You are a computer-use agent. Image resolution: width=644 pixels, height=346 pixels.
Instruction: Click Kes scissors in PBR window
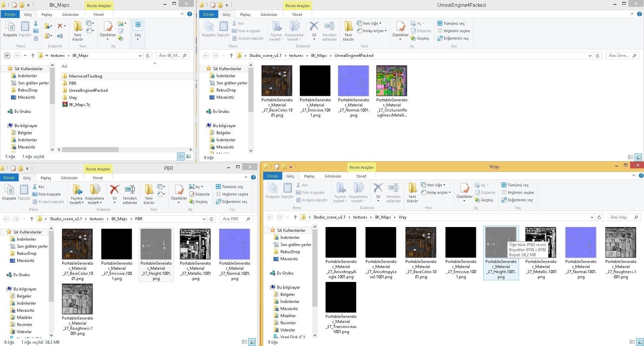pos(38,187)
